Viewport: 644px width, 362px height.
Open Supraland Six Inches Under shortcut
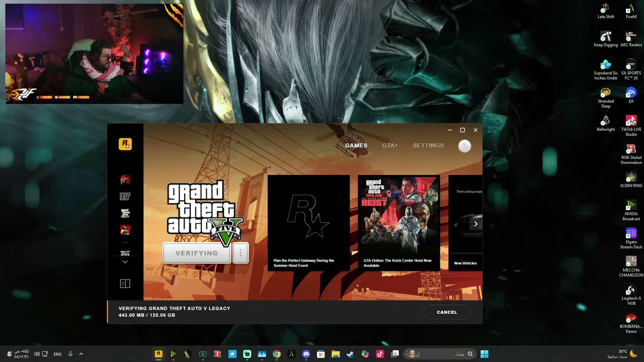[x=606, y=70]
